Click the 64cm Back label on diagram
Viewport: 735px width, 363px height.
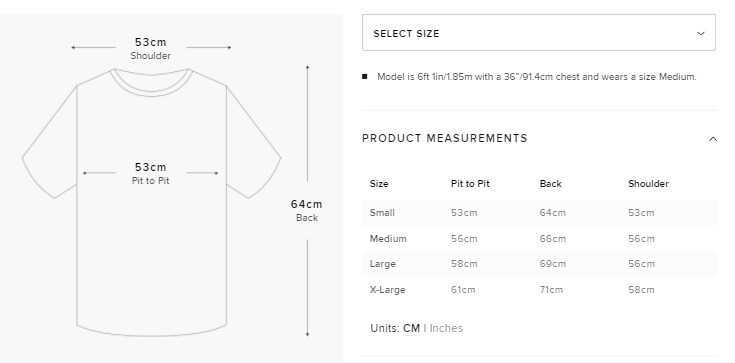tap(307, 211)
